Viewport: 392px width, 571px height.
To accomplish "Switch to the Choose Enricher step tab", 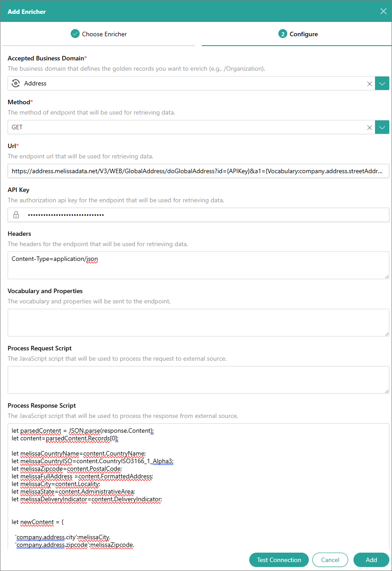I will click(x=99, y=34).
